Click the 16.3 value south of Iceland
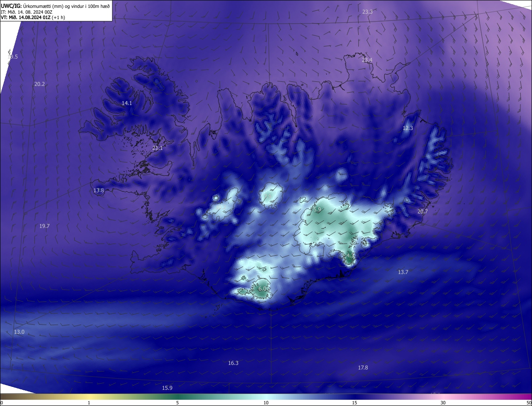The height and width of the screenshot is (406, 532). pos(233,363)
